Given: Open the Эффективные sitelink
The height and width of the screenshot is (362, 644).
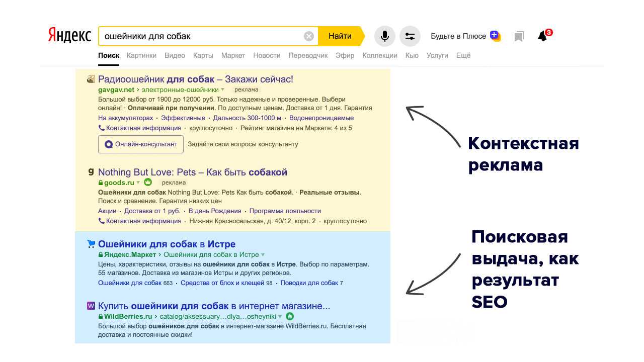Looking at the screenshot, I should pyautogui.click(x=183, y=118).
